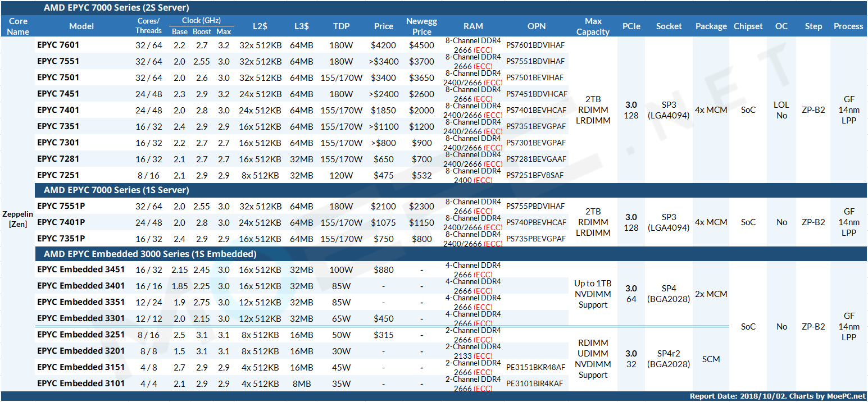Click EPYC Embedded 3251 model name

click(81, 335)
